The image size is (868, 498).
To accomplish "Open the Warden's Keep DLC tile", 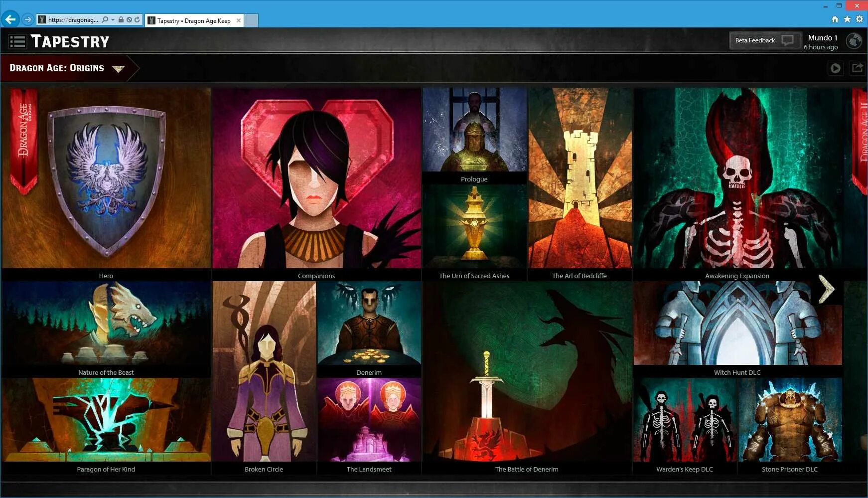I will (x=685, y=426).
